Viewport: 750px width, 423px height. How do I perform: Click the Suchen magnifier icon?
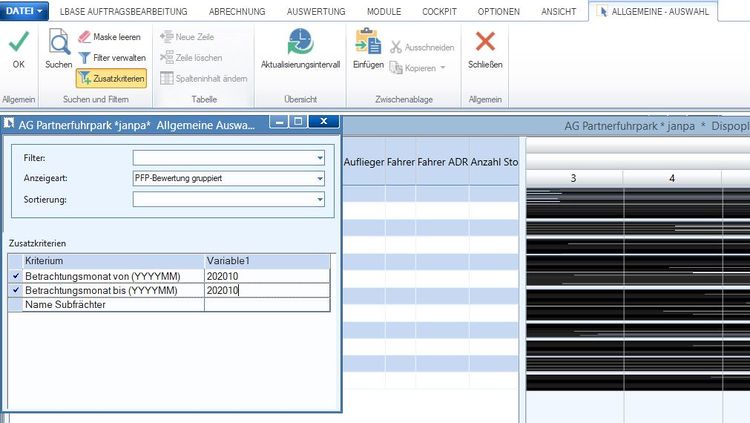pos(59,42)
